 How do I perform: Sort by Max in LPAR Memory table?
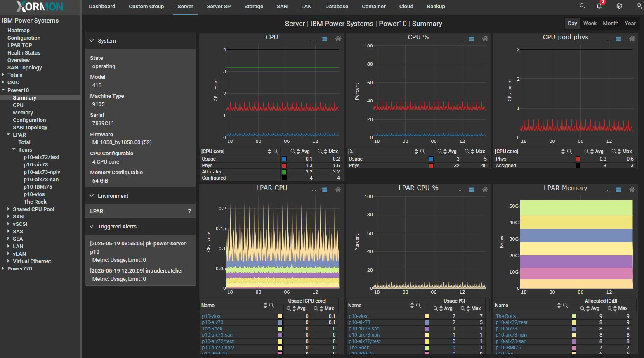pos(615,308)
